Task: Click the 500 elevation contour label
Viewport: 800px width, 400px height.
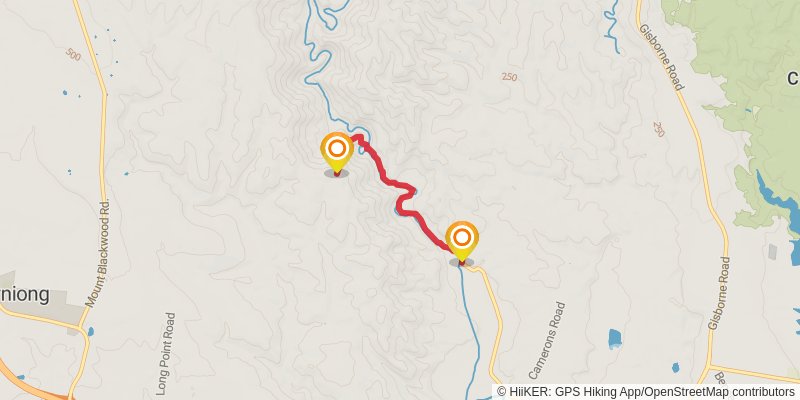Action: tap(73, 55)
